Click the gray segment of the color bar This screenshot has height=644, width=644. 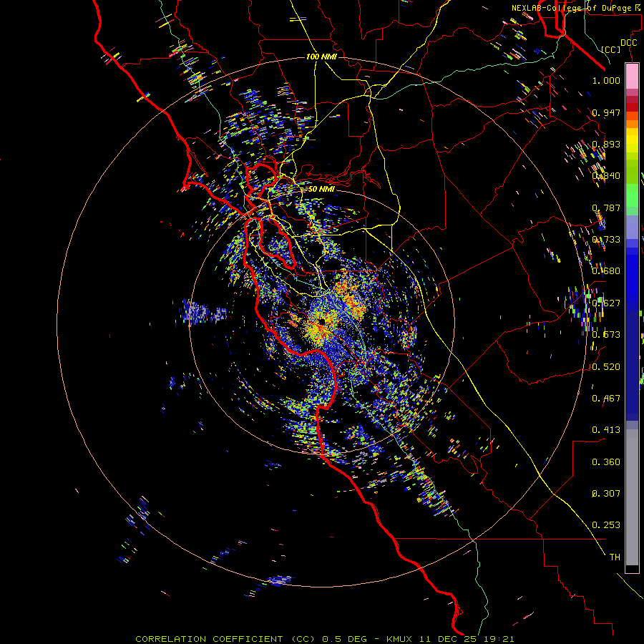(x=632, y=497)
